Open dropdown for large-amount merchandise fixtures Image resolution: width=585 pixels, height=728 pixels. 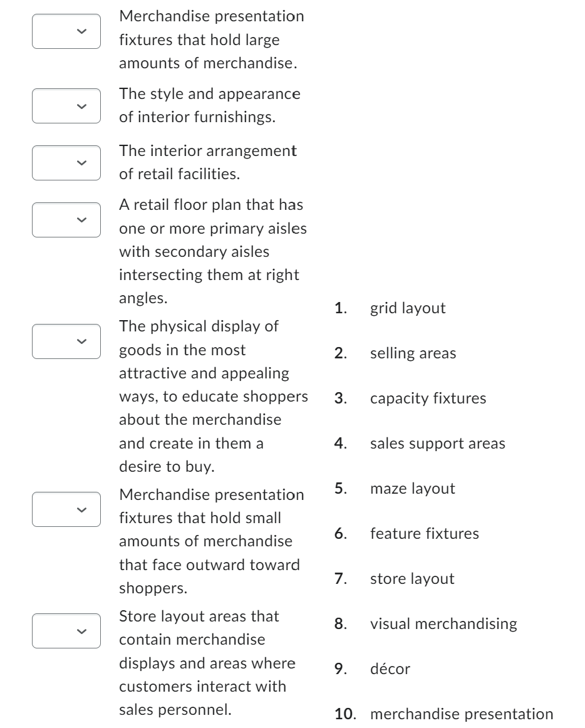66,31
